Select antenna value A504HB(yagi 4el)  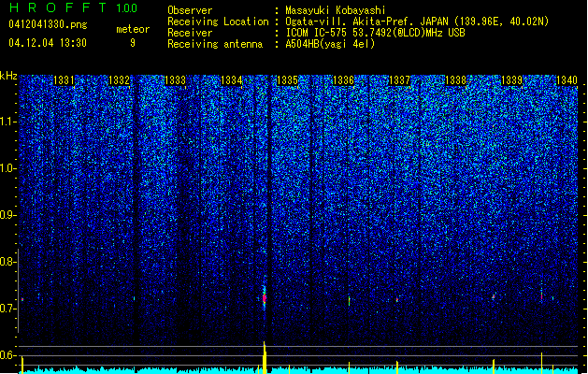click(x=330, y=44)
